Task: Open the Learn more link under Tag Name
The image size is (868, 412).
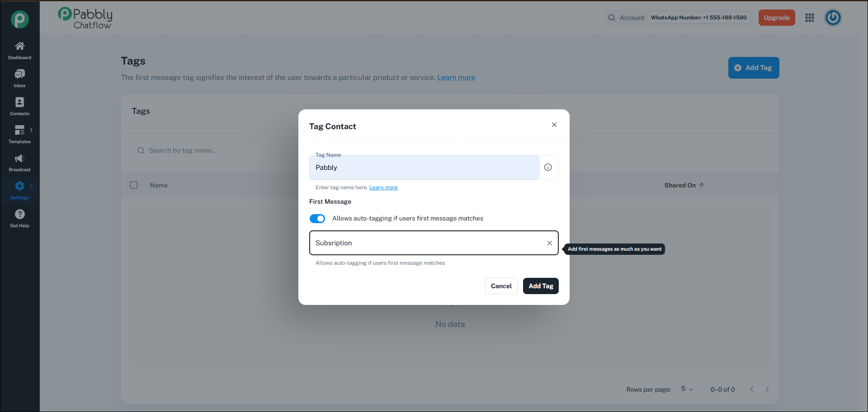Action: click(x=383, y=187)
